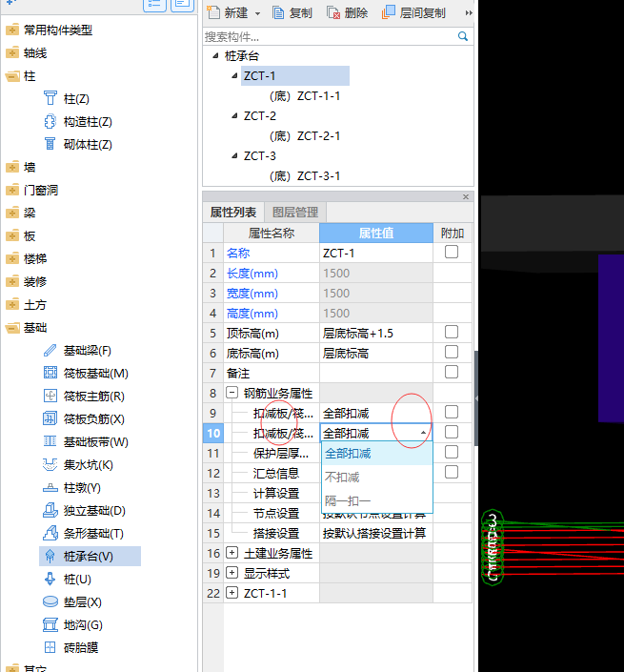
Task: Tick the 附加 checkbox for 汇总信息
Action: [452, 472]
